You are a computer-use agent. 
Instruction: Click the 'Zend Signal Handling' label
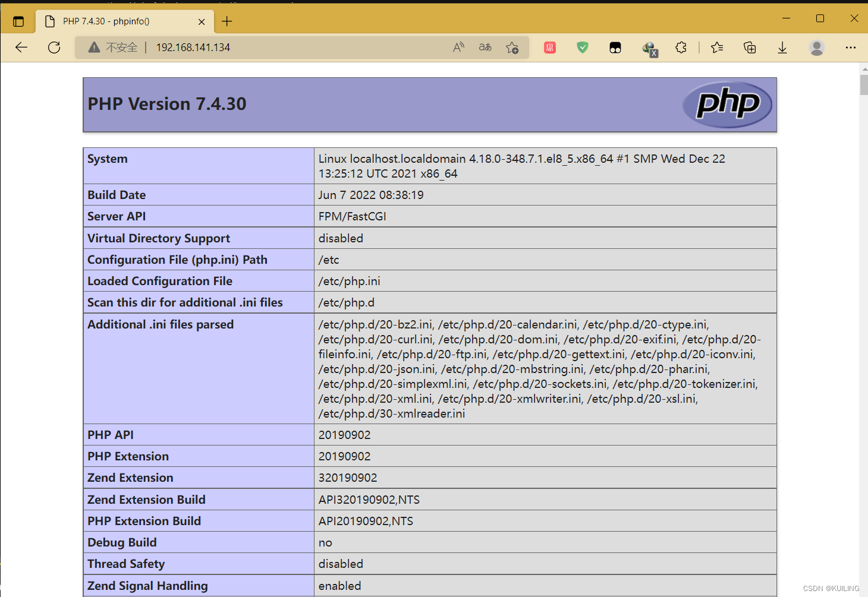pyautogui.click(x=147, y=586)
